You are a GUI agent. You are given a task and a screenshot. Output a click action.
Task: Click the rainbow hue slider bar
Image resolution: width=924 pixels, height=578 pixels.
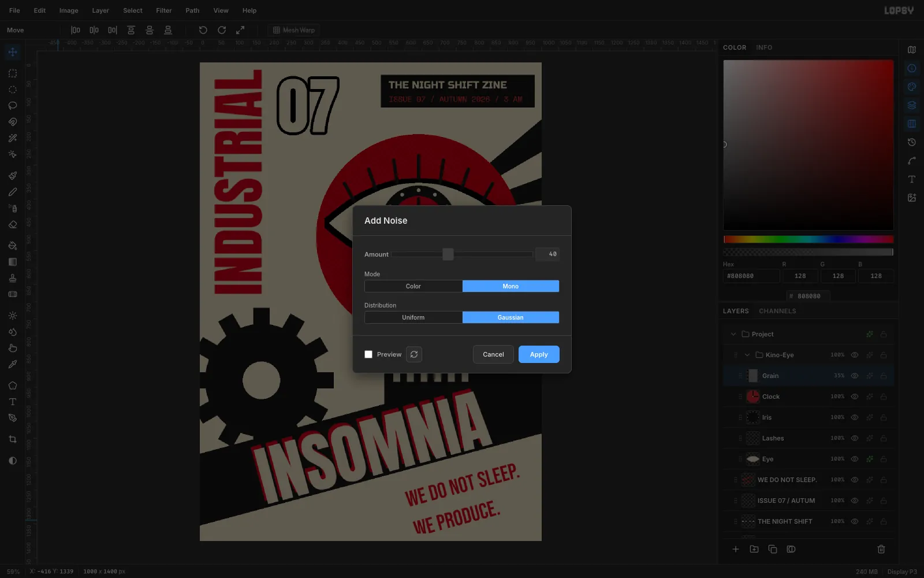pyautogui.click(x=808, y=239)
